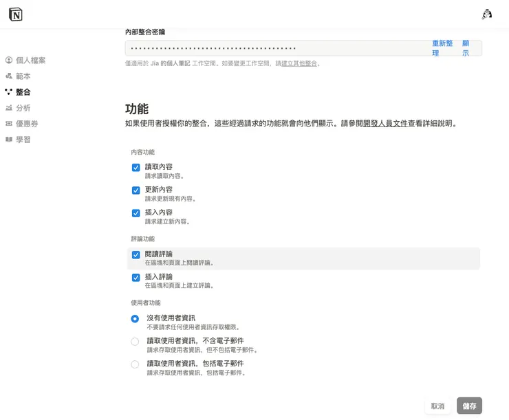Uncheck the 插入內容 checkbox
This screenshot has height=420, width=509.
click(136, 213)
